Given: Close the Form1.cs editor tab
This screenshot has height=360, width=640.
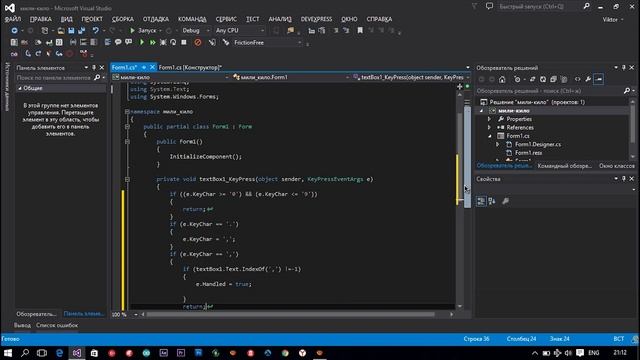Looking at the screenshot, I should pos(152,67).
